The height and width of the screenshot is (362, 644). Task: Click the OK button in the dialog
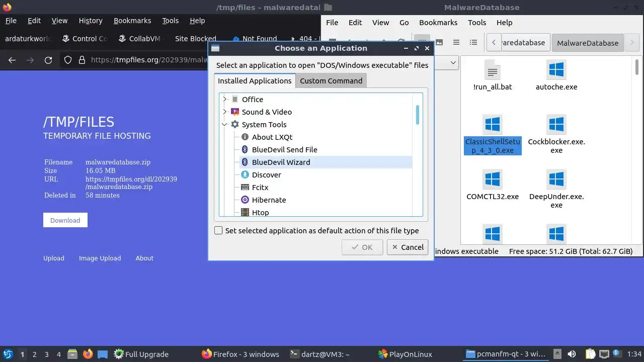pyautogui.click(x=362, y=247)
